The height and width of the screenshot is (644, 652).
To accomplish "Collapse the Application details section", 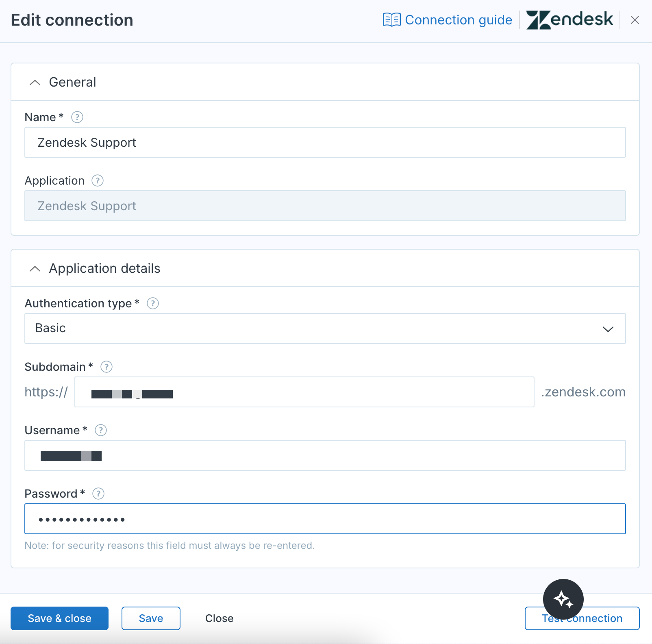I will click(x=35, y=269).
